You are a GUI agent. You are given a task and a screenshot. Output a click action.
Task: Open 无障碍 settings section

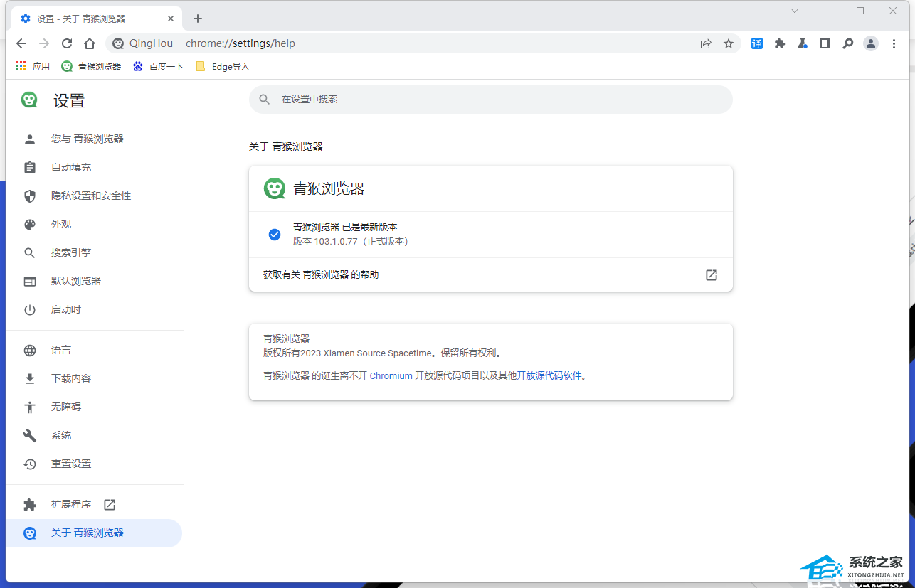[94, 407]
